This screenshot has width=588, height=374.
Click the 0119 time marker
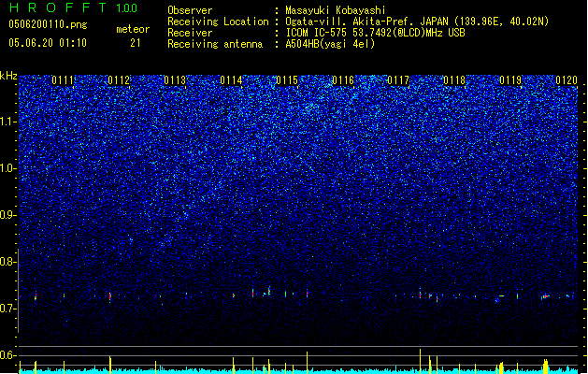(x=510, y=80)
